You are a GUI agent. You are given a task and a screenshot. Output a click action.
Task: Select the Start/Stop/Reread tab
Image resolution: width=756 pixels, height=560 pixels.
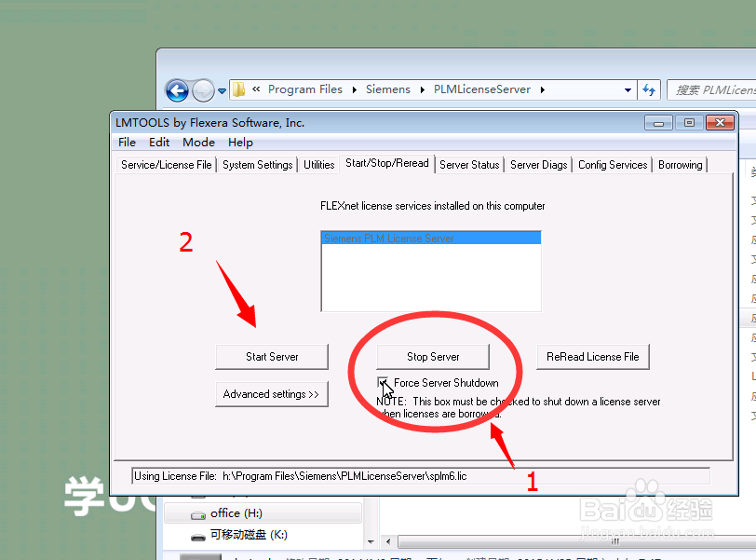pos(387,163)
